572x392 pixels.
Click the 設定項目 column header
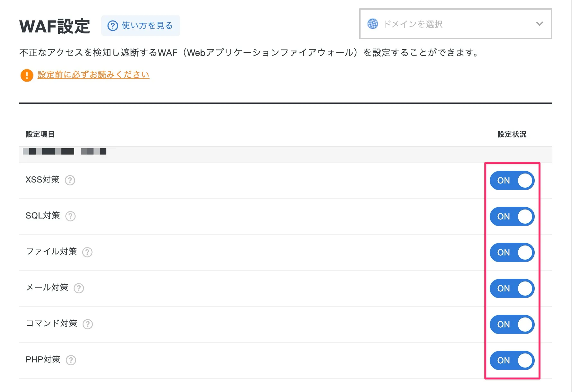40,134
